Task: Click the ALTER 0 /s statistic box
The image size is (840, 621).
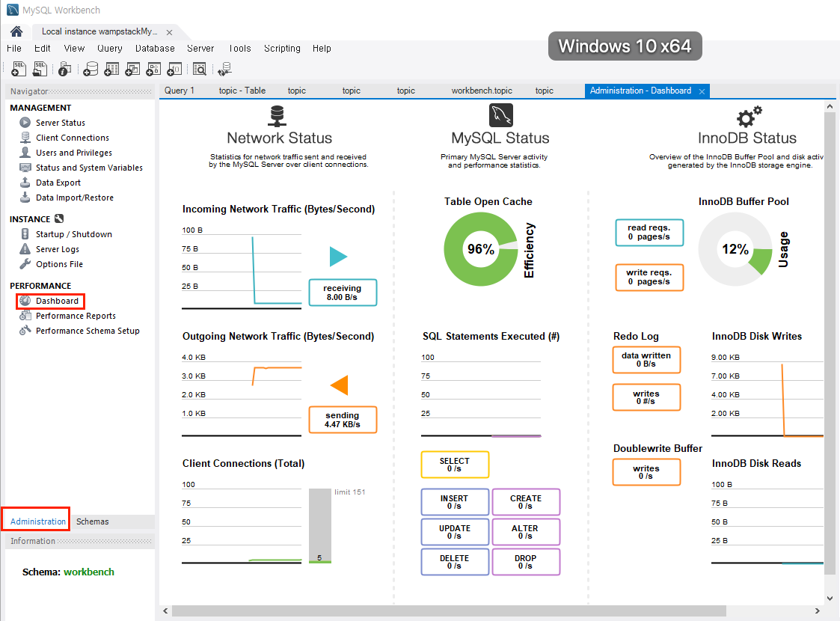Action: tap(526, 532)
